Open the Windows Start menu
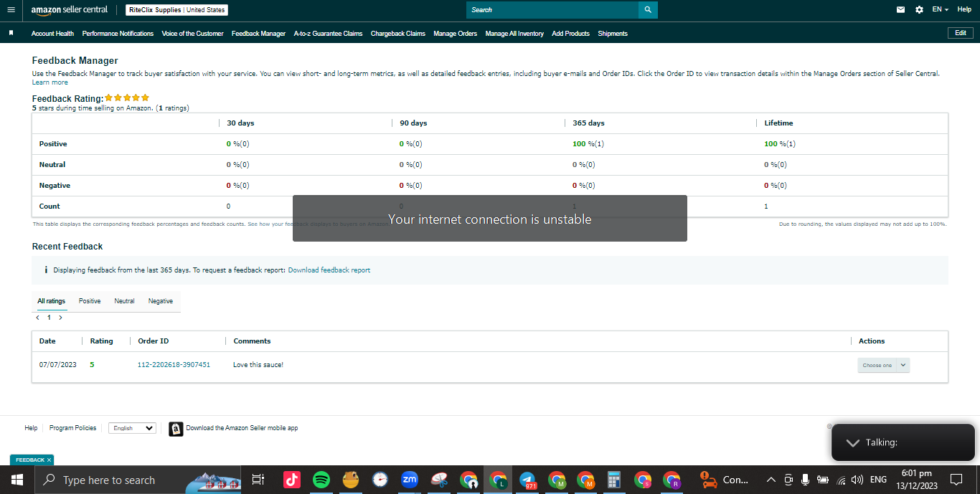Image resolution: width=980 pixels, height=494 pixels. 17,480
